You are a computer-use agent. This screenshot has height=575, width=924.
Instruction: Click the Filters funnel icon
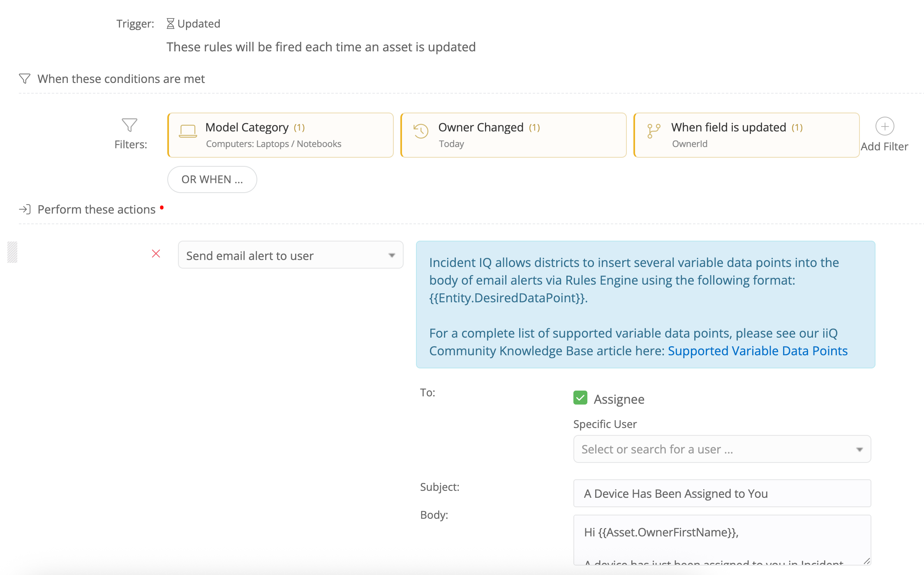129,125
